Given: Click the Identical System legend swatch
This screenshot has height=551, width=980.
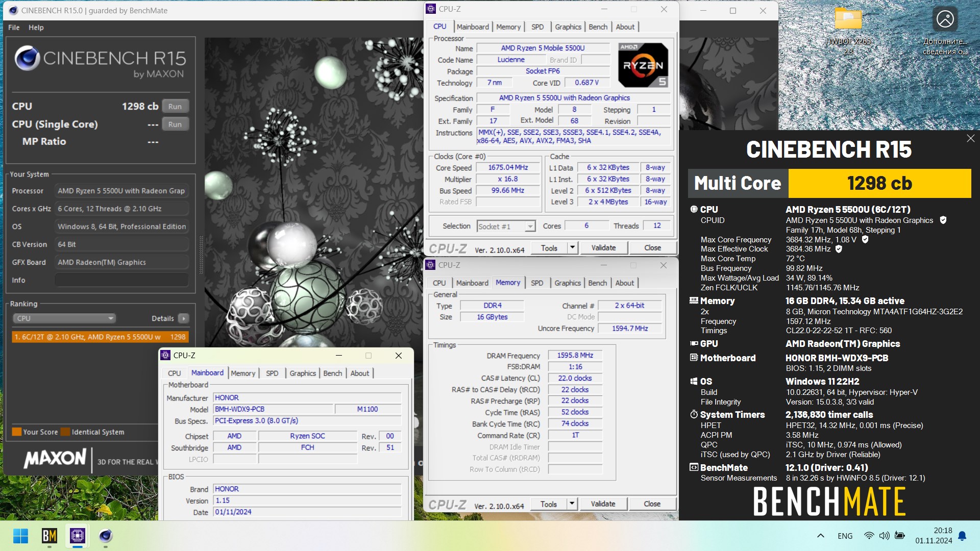Looking at the screenshot, I should pos(65,432).
